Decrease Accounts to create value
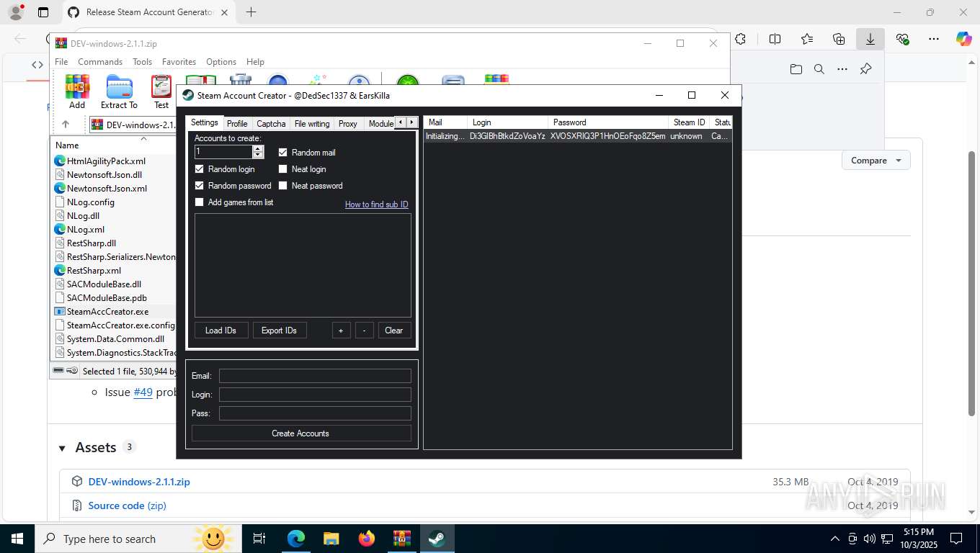 (x=258, y=155)
